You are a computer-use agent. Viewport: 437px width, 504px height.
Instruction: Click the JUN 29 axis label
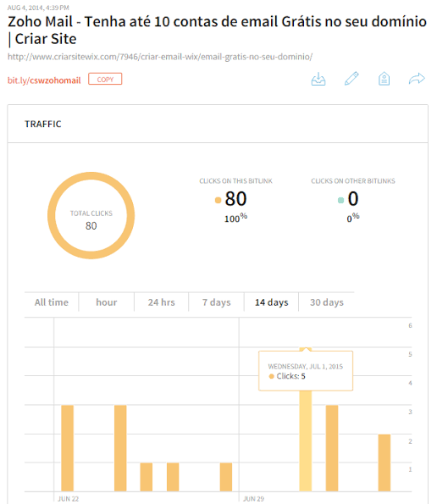click(253, 499)
